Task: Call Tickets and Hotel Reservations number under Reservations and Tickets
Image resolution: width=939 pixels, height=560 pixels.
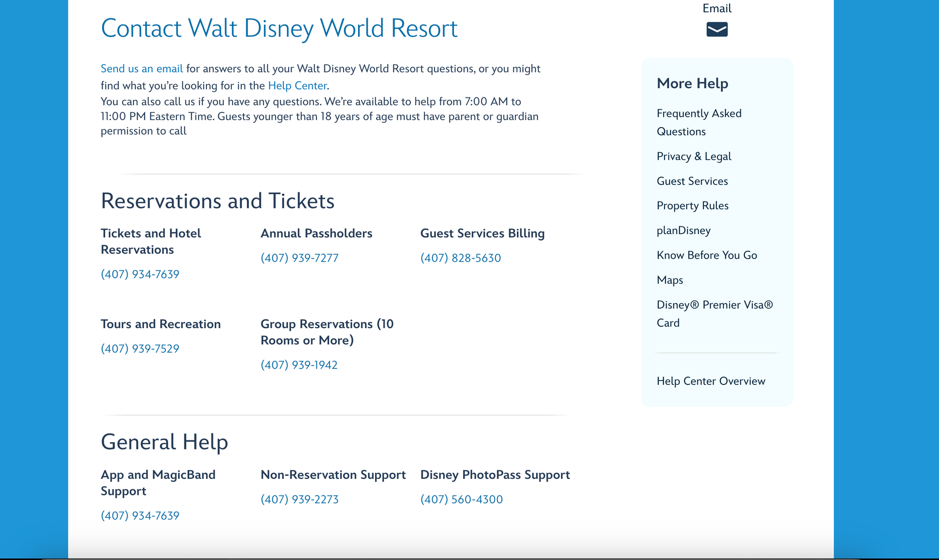Action: click(140, 274)
